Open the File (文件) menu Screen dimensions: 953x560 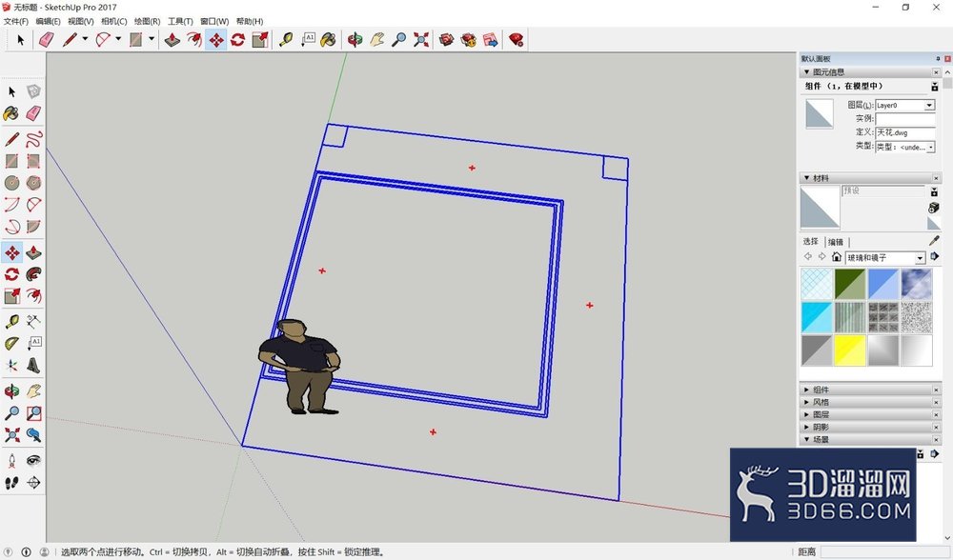[x=16, y=21]
